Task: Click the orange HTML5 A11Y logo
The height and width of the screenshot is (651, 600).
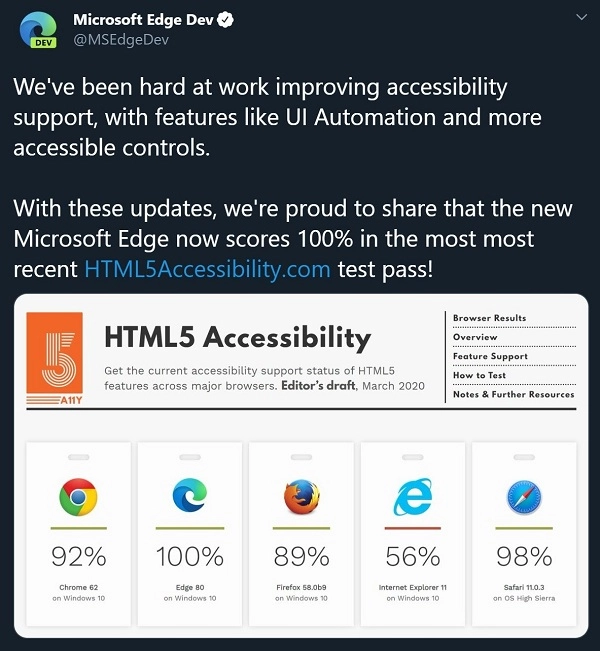Action: tap(54, 358)
